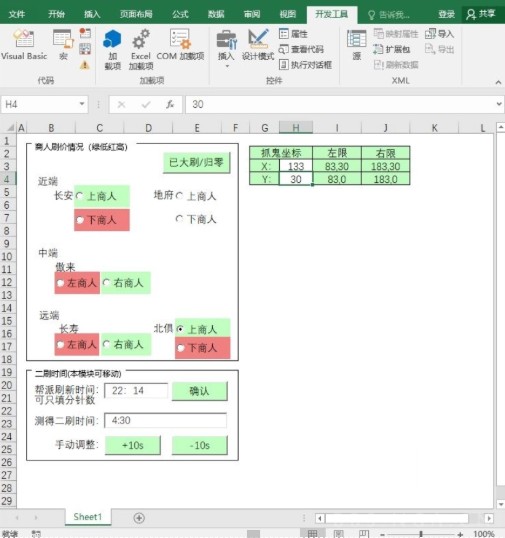
Task: Confirm formula entry with checkmark icon
Action: point(146,104)
